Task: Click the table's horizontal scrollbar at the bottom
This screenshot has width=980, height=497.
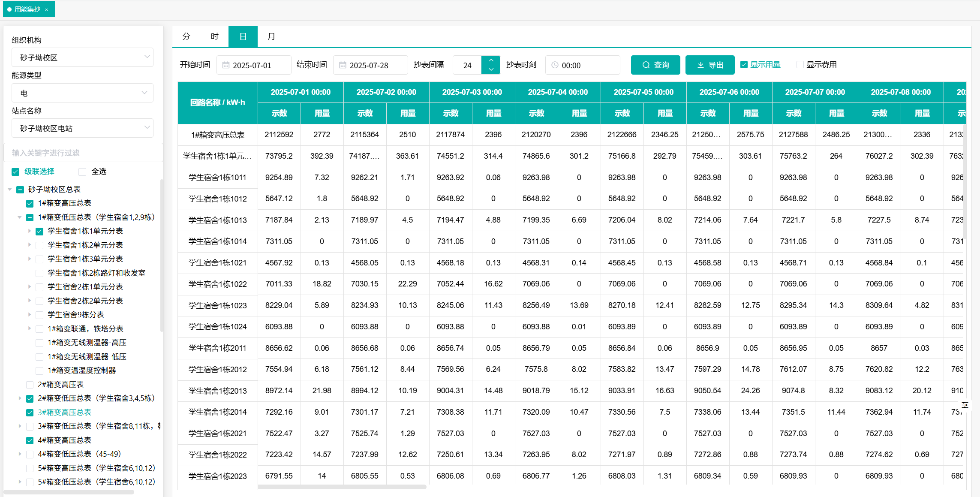Action: (342, 487)
